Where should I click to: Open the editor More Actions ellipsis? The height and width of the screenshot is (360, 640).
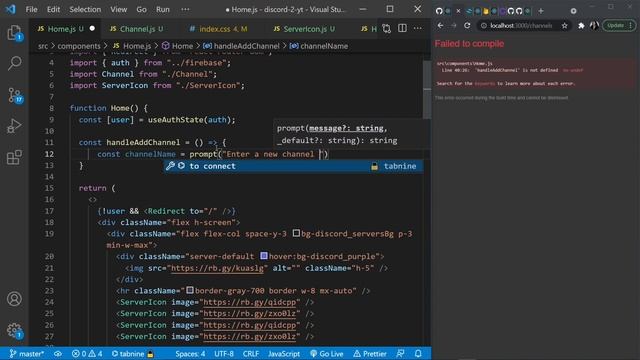(418, 29)
